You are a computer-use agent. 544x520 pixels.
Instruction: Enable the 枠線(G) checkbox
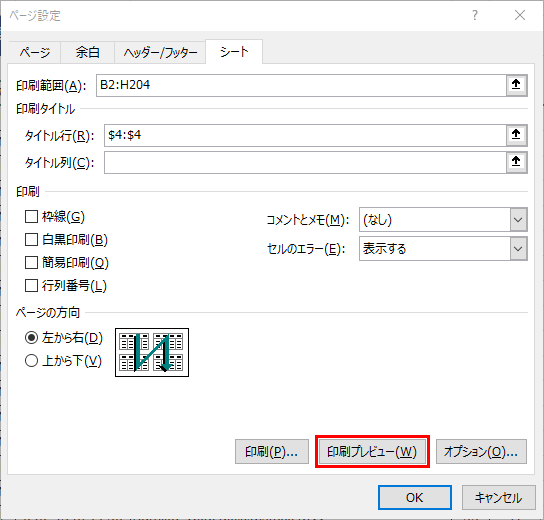pyautogui.click(x=31, y=217)
